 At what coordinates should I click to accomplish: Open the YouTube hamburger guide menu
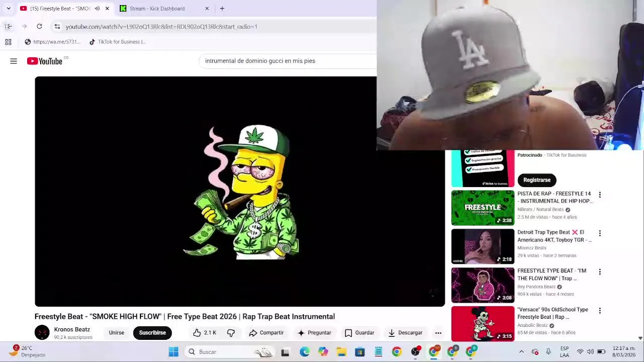(x=14, y=61)
